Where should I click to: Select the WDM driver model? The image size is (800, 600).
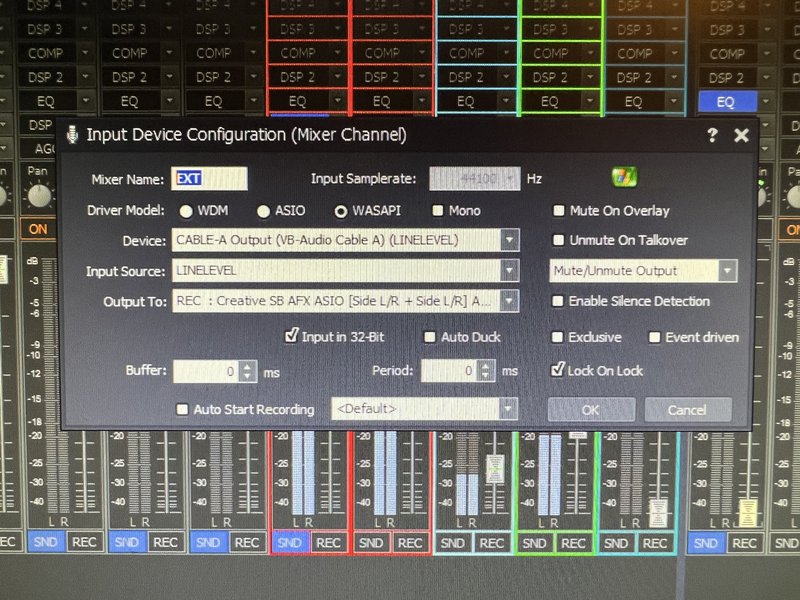pyautogui.click(x=186, y=211)
